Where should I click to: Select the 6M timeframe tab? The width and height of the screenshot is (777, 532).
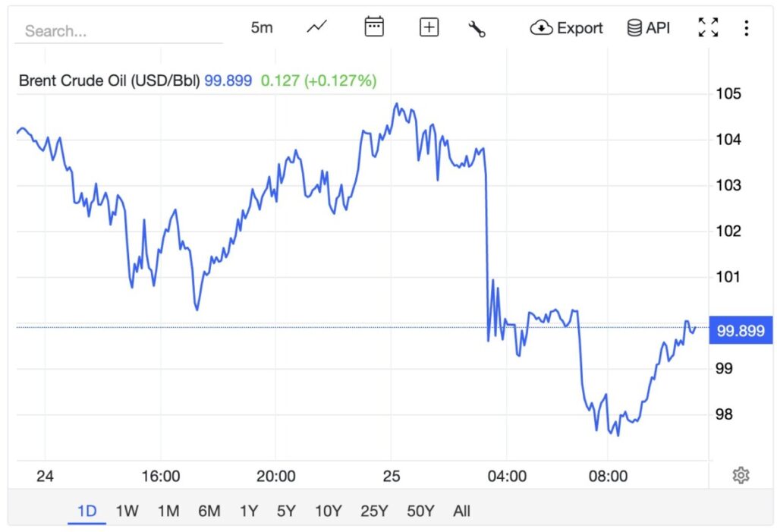[210, 512]
